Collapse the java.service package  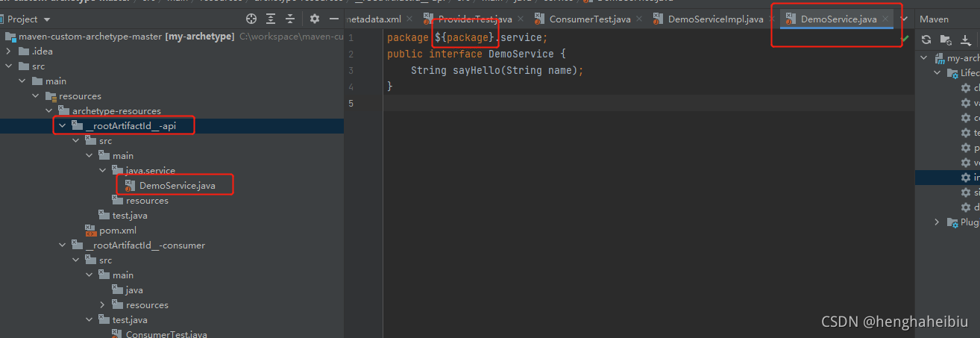pos(103,170)
